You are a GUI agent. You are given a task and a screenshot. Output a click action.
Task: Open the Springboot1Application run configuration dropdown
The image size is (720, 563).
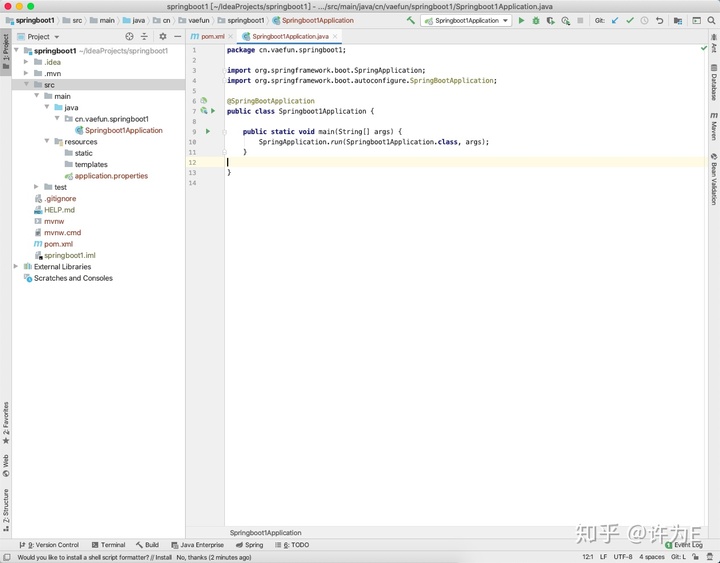(x=466, y=20)
